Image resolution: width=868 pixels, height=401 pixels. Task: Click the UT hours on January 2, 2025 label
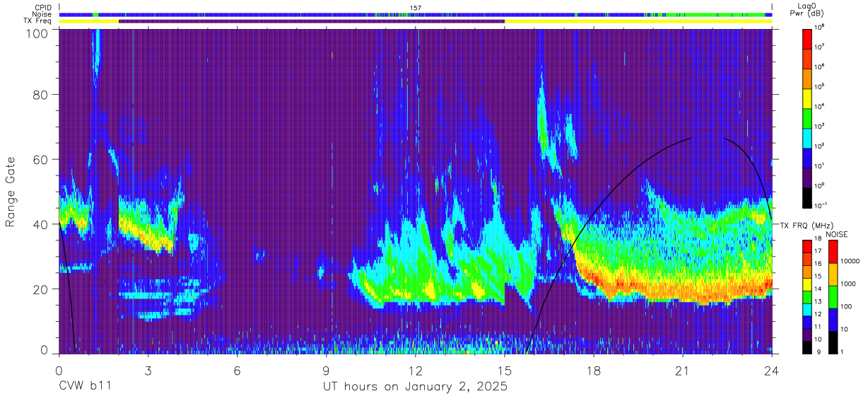pos(415,387)
